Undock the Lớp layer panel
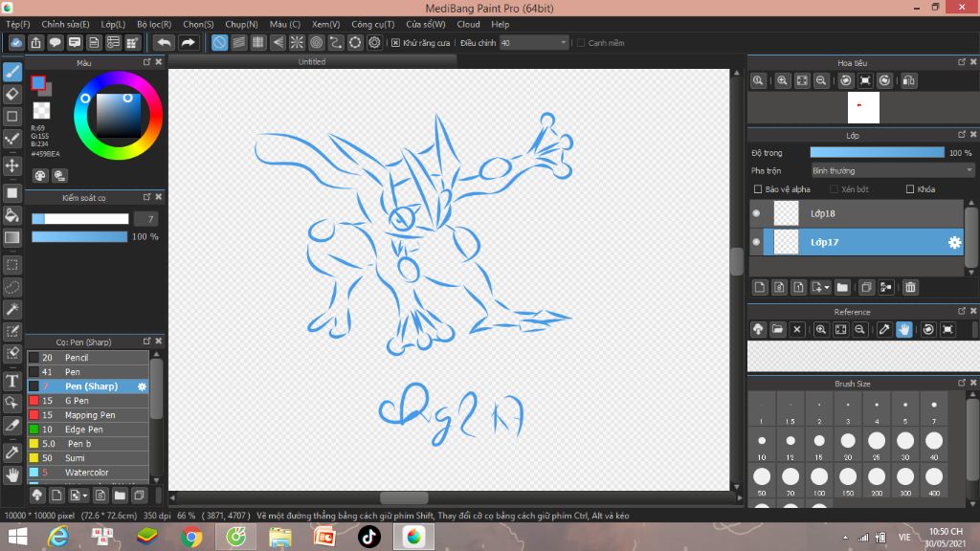This screenshot has height=551, width=980. click(x=961, y=135)
